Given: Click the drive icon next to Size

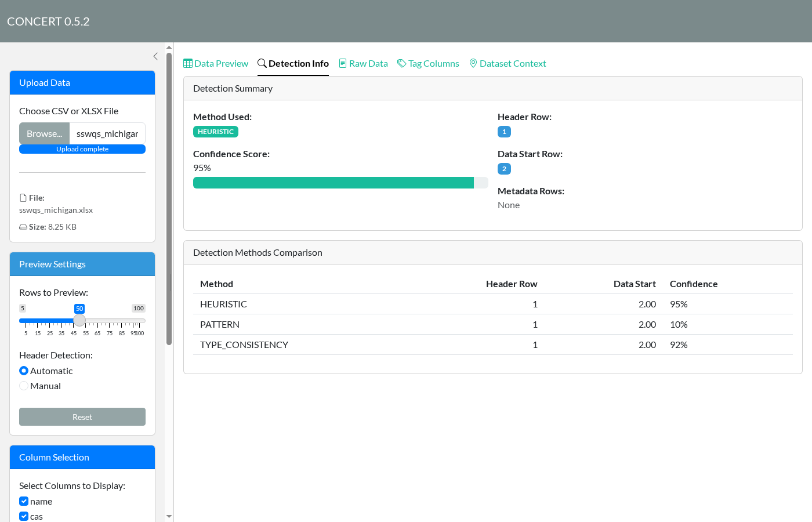Looking at the screenshot, I should coord(23,227).
